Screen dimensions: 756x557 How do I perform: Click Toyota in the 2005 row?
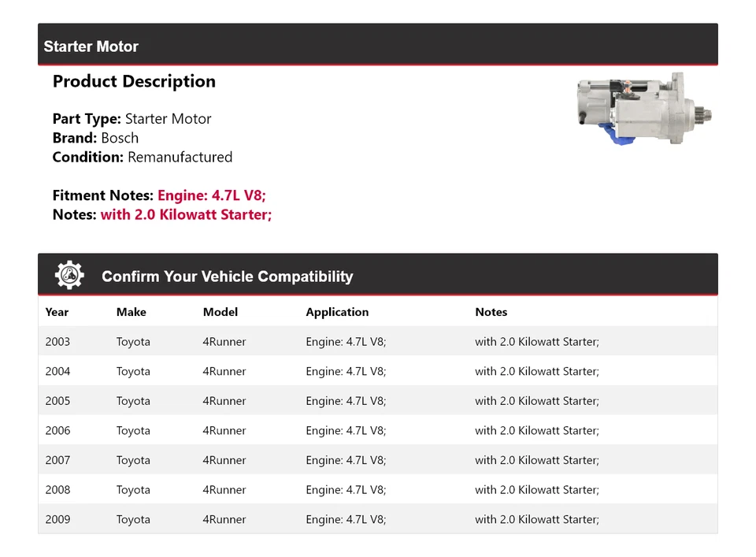tap(133, 401)
